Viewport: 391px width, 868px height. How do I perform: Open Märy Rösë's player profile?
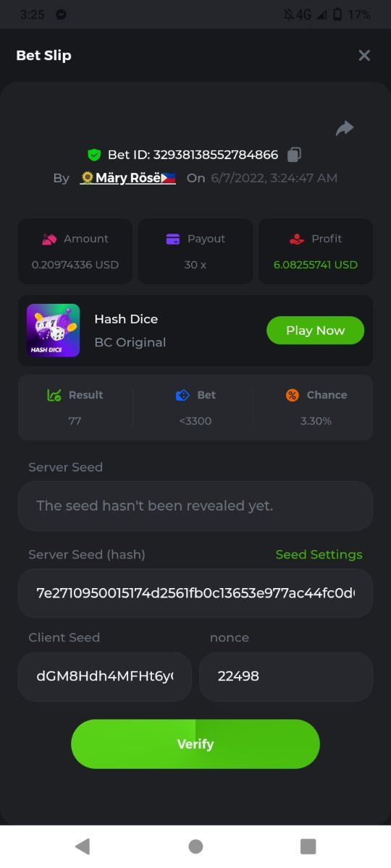click(128, 178)
